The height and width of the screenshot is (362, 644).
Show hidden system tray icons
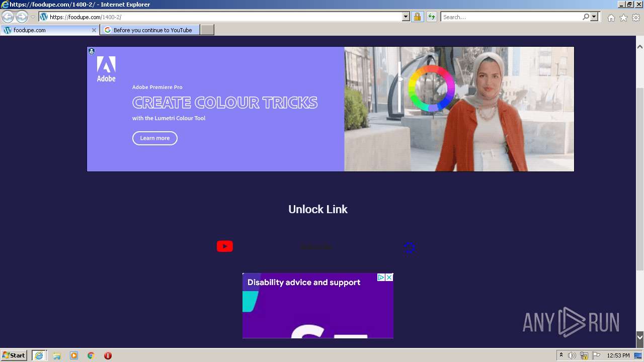tap(561, 355)
